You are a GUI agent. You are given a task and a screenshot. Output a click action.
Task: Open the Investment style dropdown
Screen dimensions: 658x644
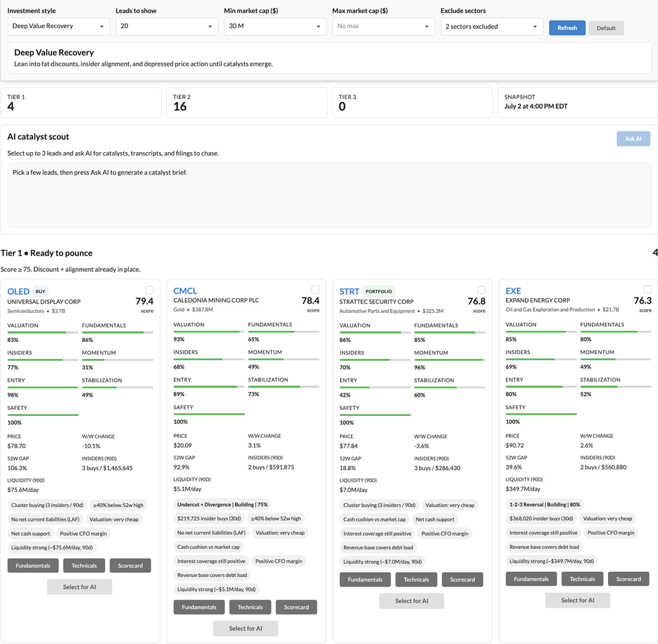(x=59, y=27)
